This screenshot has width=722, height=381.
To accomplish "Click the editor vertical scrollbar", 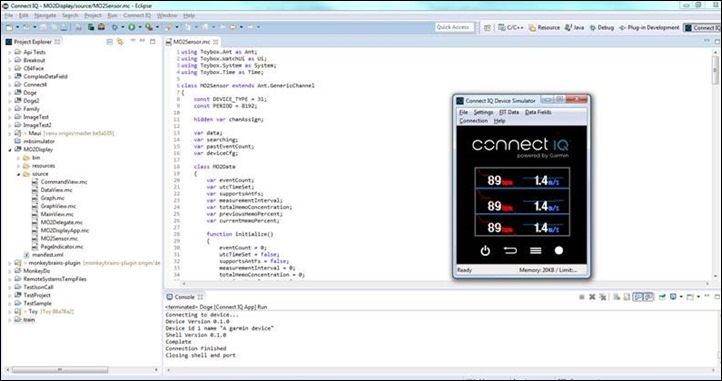I will click(716, 69).
